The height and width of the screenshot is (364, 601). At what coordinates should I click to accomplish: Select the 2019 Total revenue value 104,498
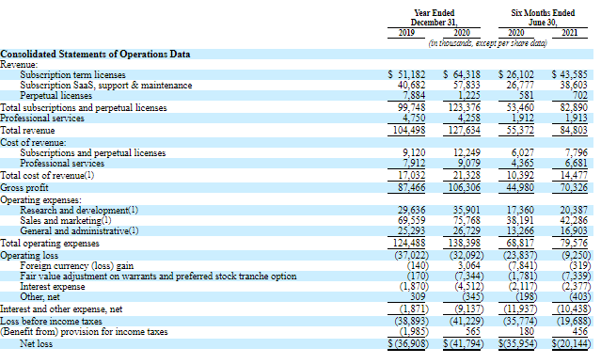409,131
